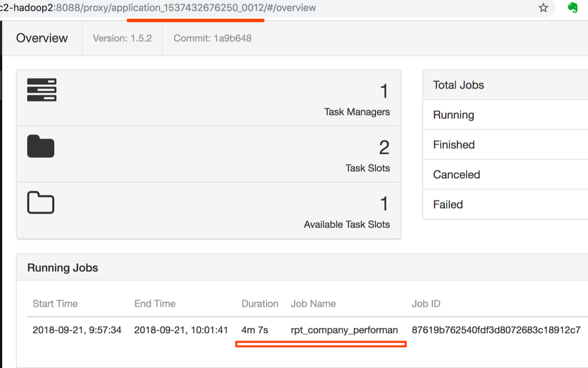
Task: Click the Version: 1.5.2 header label
Action: pos(122,39)
